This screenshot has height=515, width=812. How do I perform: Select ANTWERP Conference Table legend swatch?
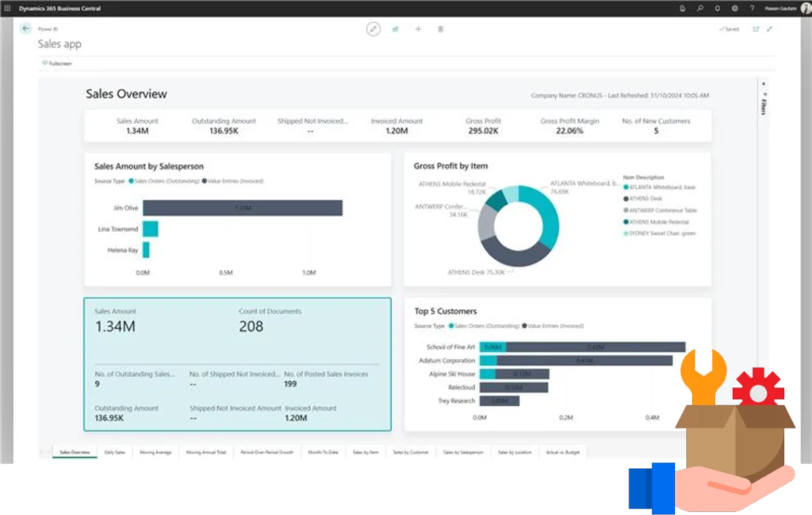[x=626, y=210]
